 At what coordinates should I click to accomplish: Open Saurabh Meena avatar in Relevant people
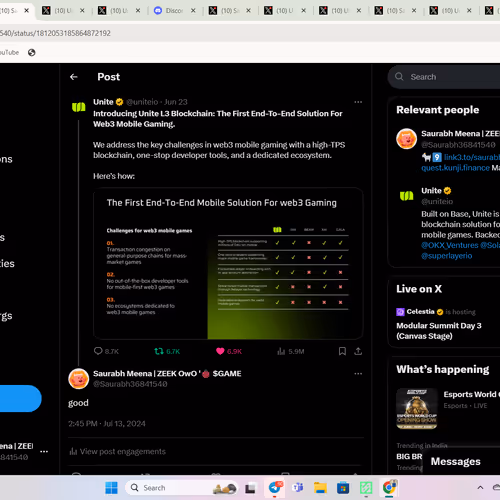(x=406, y=138)
